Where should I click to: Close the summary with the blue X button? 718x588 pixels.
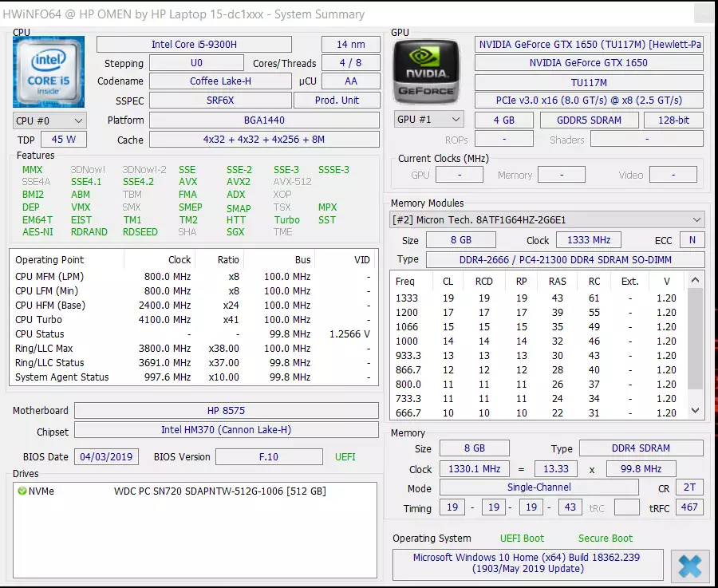689,566
